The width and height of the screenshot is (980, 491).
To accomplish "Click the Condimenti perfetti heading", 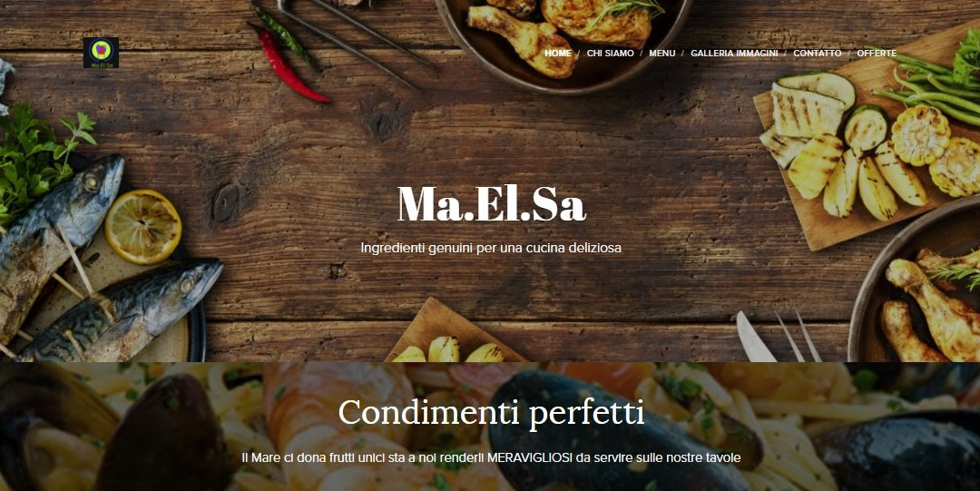I will click(491, 413).
